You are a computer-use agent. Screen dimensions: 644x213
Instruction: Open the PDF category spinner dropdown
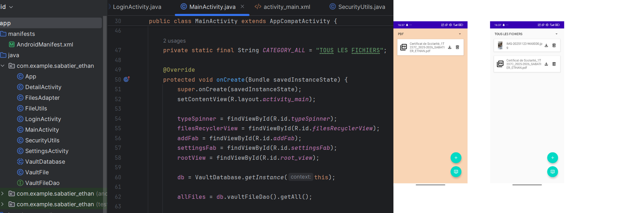(460, 34)
